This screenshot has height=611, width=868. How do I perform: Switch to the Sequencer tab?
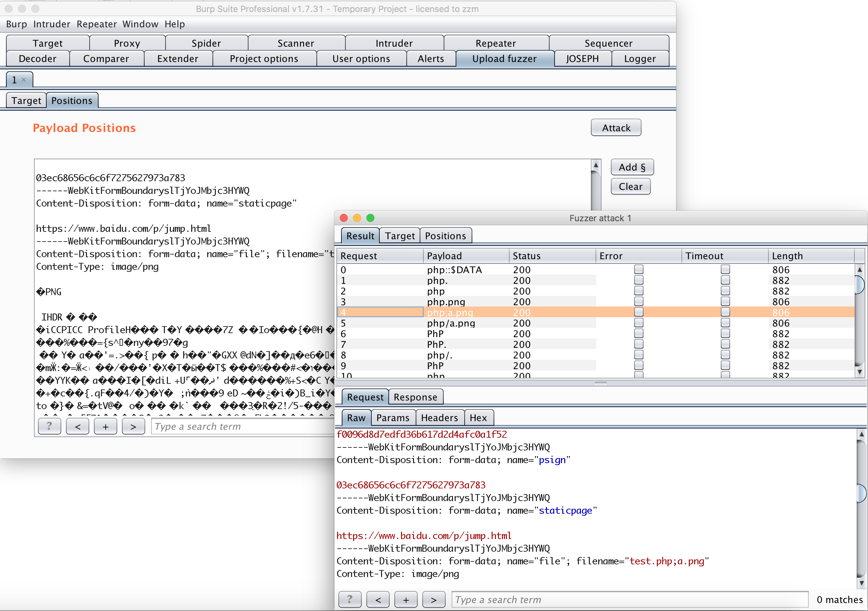(x=609, y=43)
